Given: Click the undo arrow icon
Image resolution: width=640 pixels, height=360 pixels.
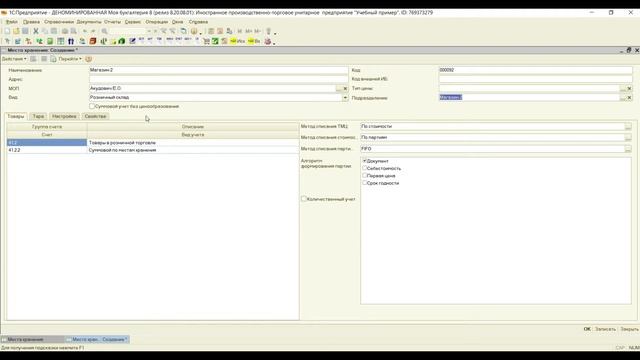Looking at the screenshot, I should [x=85, y=31].
